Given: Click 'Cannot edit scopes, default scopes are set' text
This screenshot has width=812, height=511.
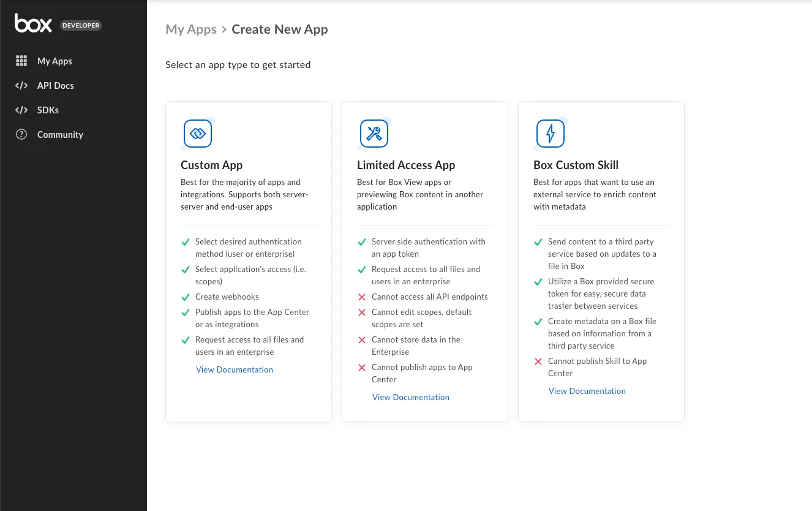Looking at the screenshot, I should point(422,318).
